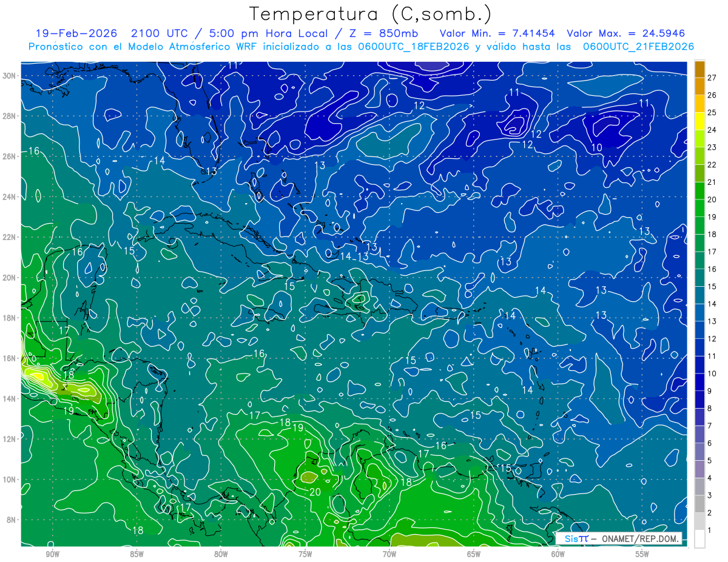
Task: Click color bar scale label "2"
Action: tap(710, 513)
